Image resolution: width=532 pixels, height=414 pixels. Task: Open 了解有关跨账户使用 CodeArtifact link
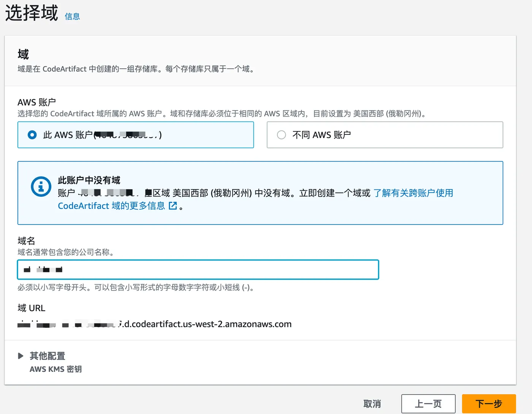pyautogui.click(x=413, y=193)
